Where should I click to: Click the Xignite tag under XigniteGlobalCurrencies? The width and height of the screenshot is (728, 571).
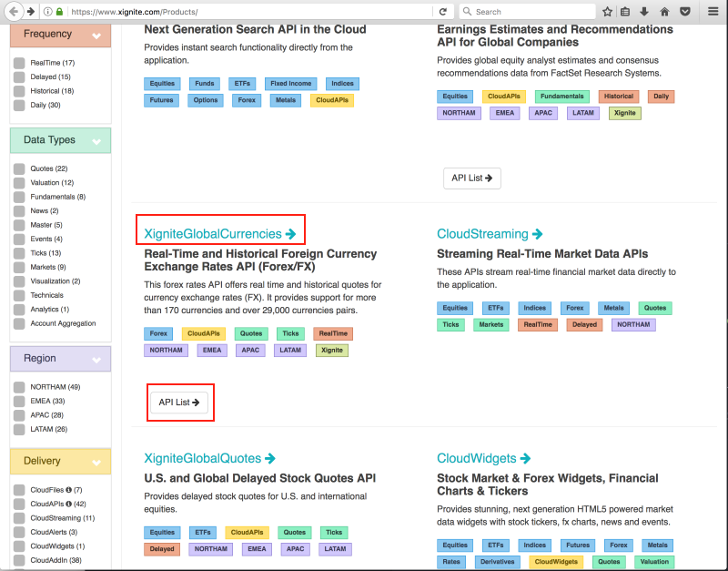(332, 351)
